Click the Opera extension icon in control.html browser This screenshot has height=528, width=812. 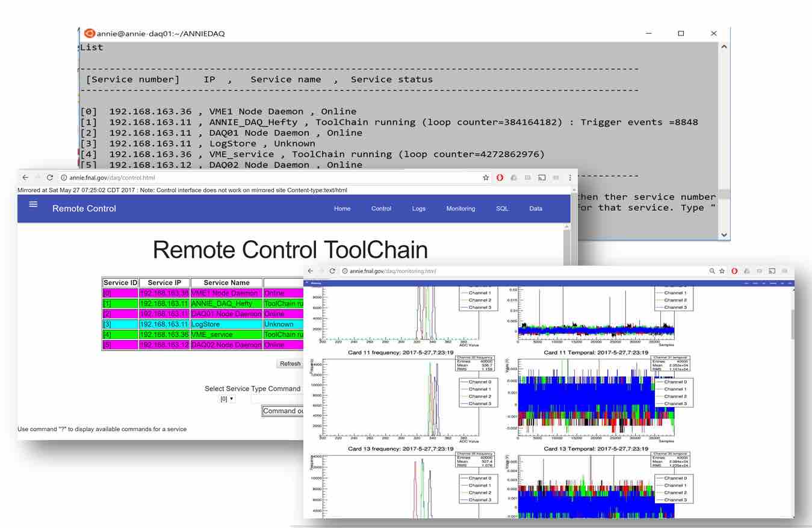500,178
